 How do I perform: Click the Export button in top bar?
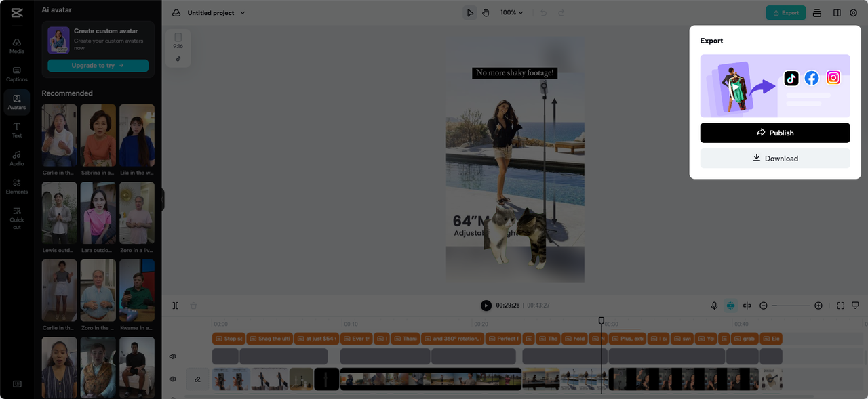click(x=786, y=13)
